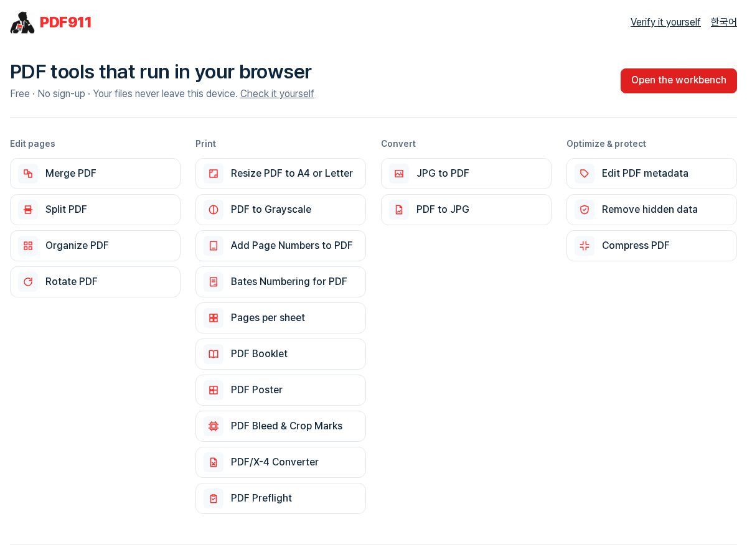The image size is (747, 560).
Task: Click the JPG to PDF image icon
Action: pos(399,174)
